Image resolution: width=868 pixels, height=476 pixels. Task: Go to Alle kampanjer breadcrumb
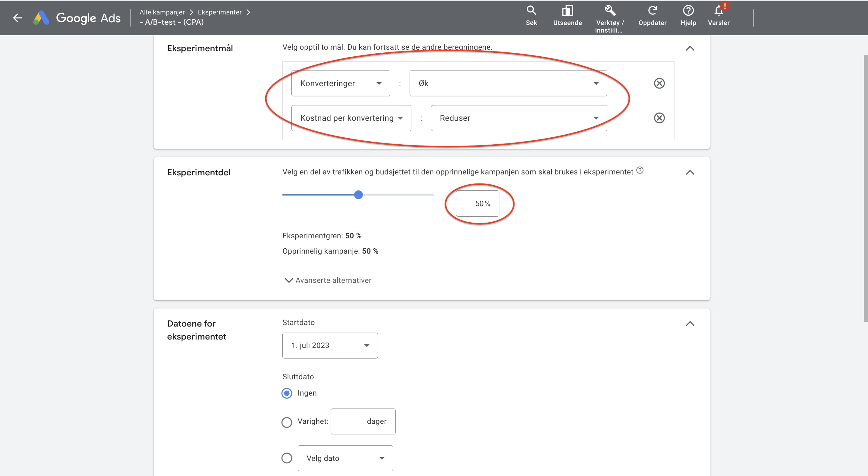click(162, 12)
